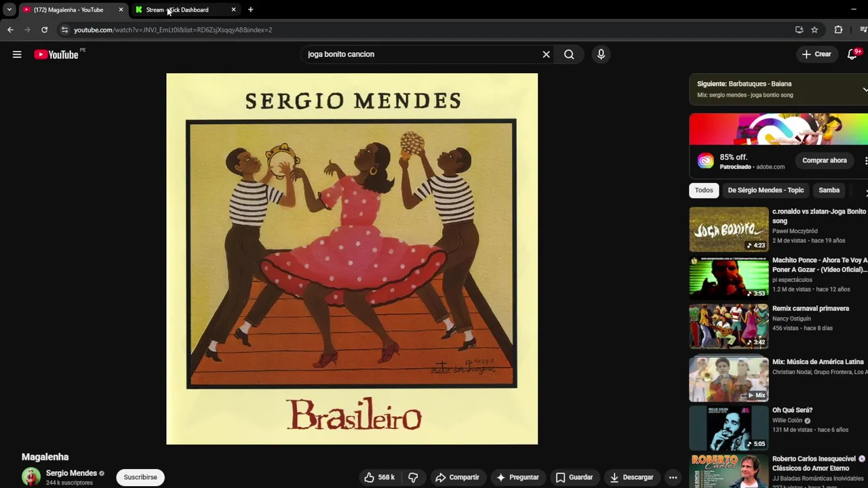
Task: Click the 'Nancy Ostiguín' channel name
Action: [793, 319]
